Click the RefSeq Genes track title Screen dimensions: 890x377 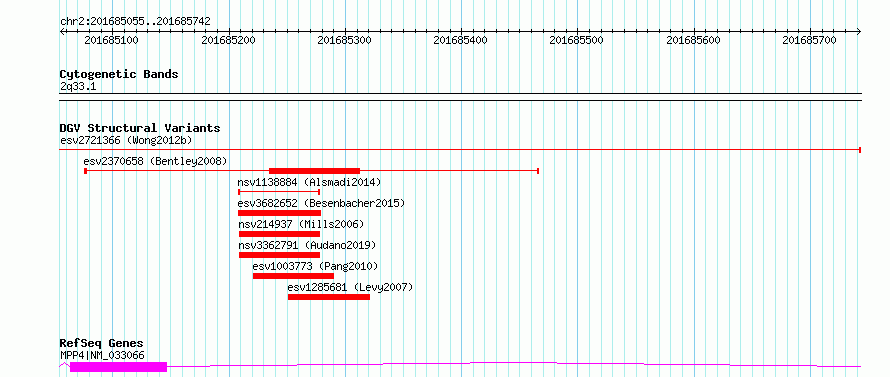coord(101,344)
